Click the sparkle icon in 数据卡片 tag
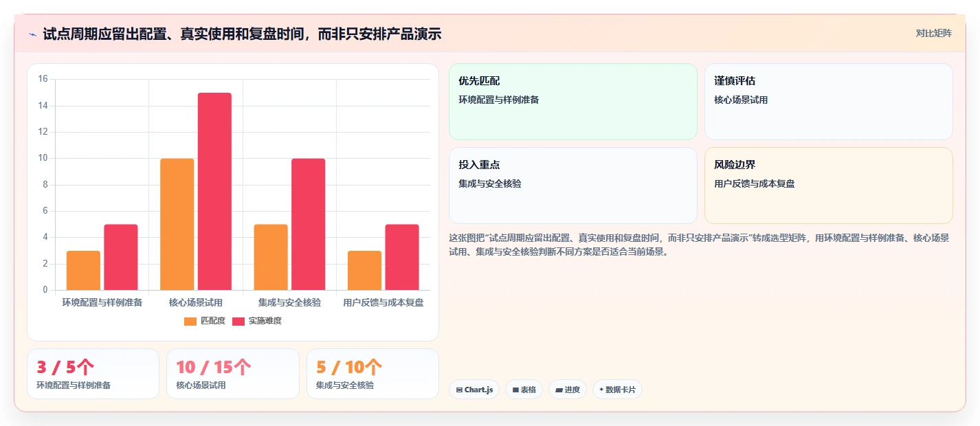Viewport: 980px width, 426px height. [x=601, y=390]
